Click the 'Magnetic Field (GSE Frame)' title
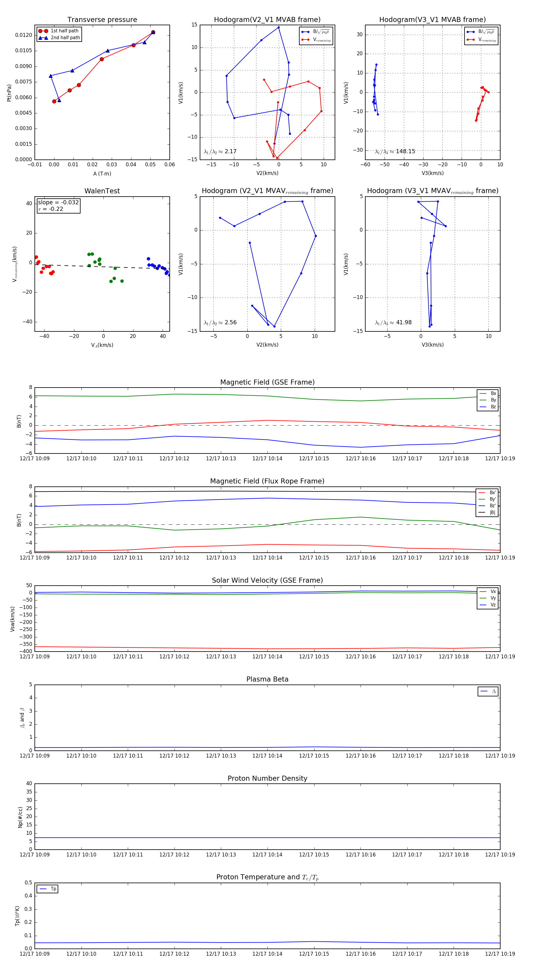Viewport: 535px width, 980px height. coord(267,382)
